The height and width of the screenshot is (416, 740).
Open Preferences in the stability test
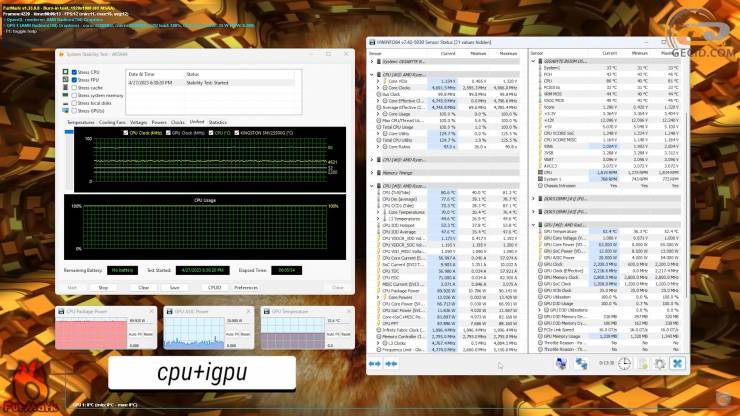coord(246,288)
